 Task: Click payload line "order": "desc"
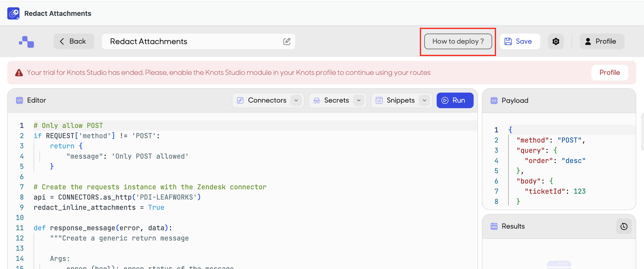[555, 161]
